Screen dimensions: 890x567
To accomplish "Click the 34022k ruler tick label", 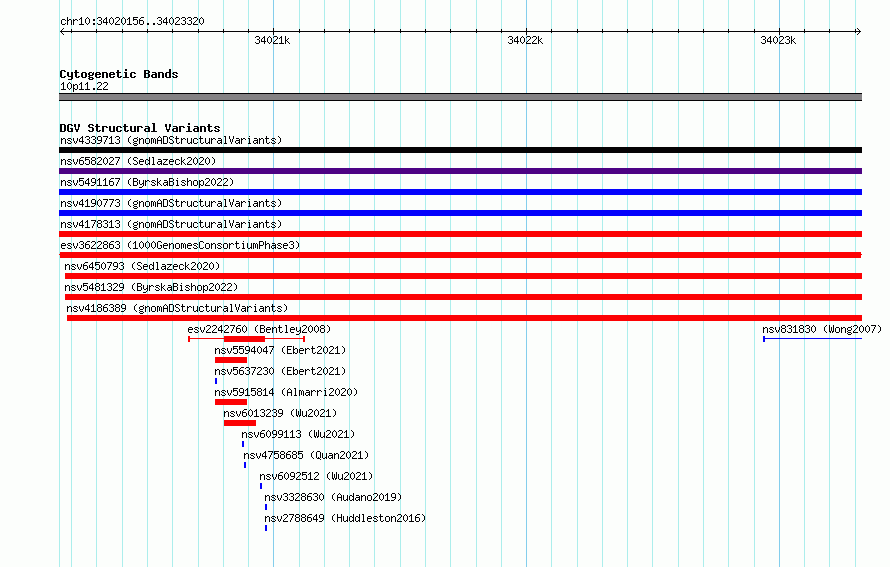I will tap(525, 40).
